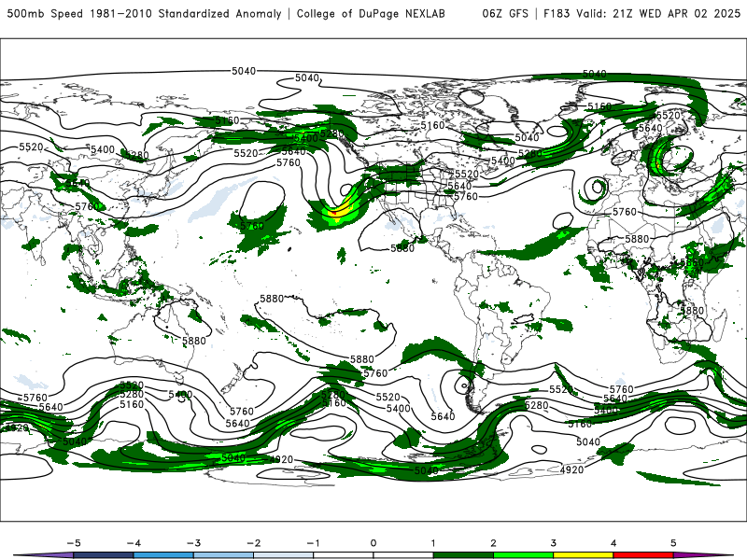
Task: Click the dark green 1-to-2 legend swatch
Action: pyautogui.click(x=463, y=555)
